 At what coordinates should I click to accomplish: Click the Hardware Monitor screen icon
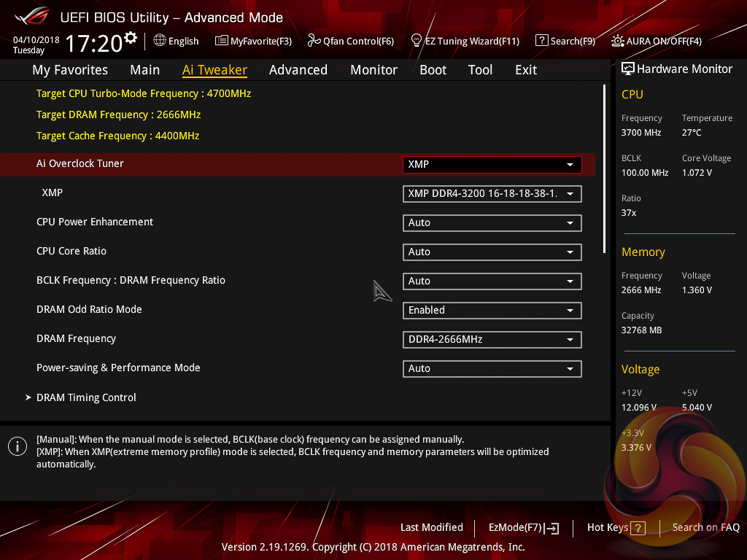pos(628,69)
